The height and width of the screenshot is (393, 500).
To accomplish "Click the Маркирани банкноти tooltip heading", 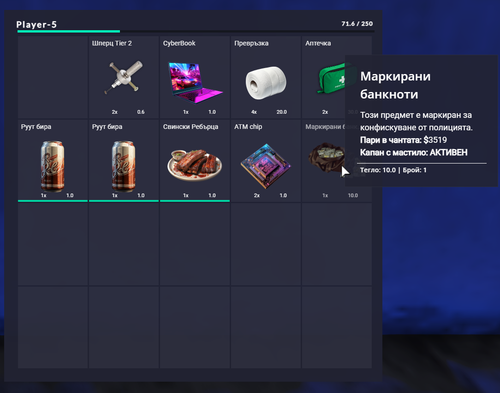I will click(395, 85).
